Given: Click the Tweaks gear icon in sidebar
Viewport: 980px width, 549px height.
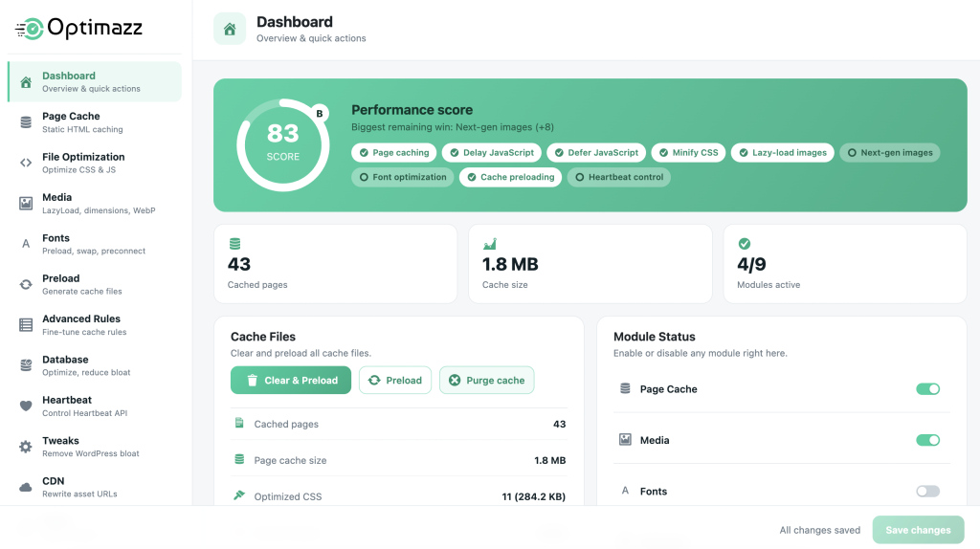Looking at the screenshot, I should [26, 447].
